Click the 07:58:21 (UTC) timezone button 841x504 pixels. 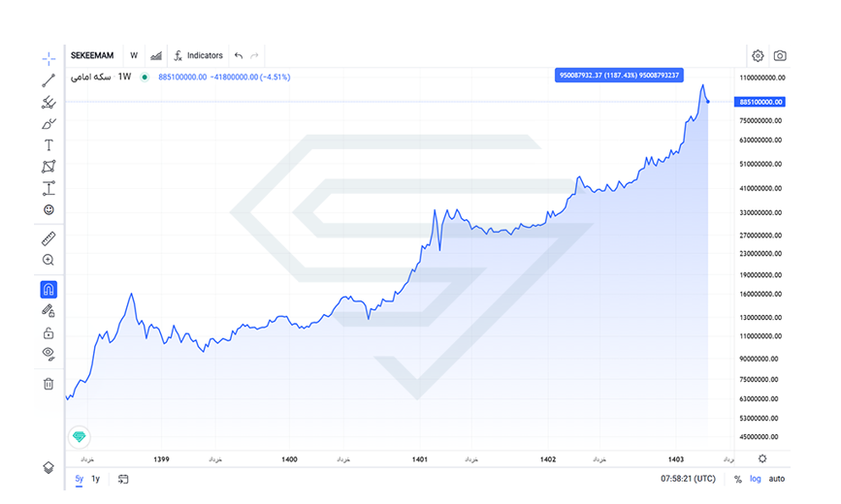[x=688, y=479]
